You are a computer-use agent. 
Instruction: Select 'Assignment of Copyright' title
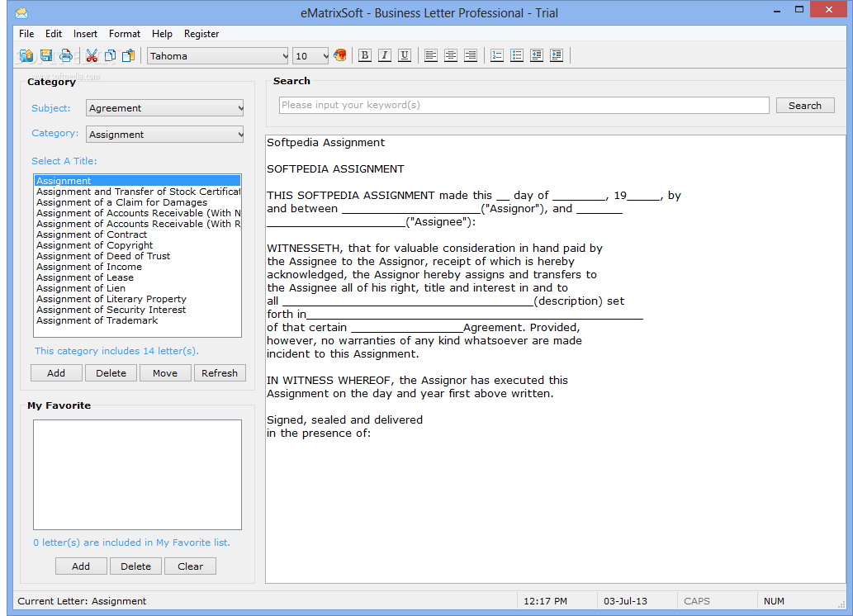[138, 245]
